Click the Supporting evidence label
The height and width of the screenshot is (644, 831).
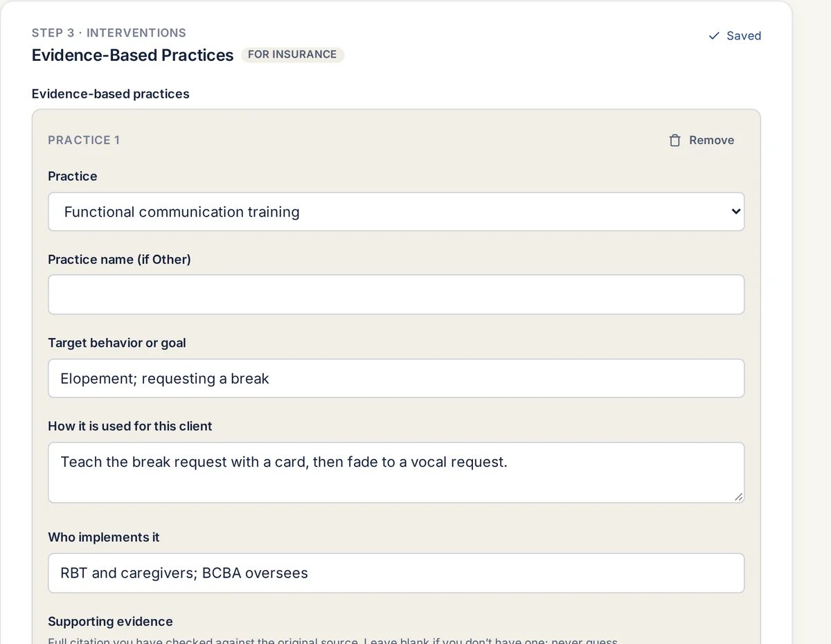[x=110, y=621]
